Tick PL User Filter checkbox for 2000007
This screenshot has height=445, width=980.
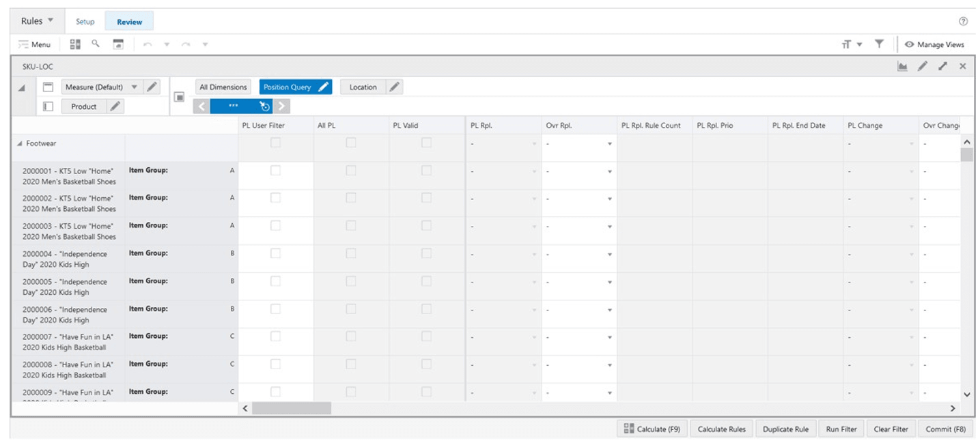[275, 336]
